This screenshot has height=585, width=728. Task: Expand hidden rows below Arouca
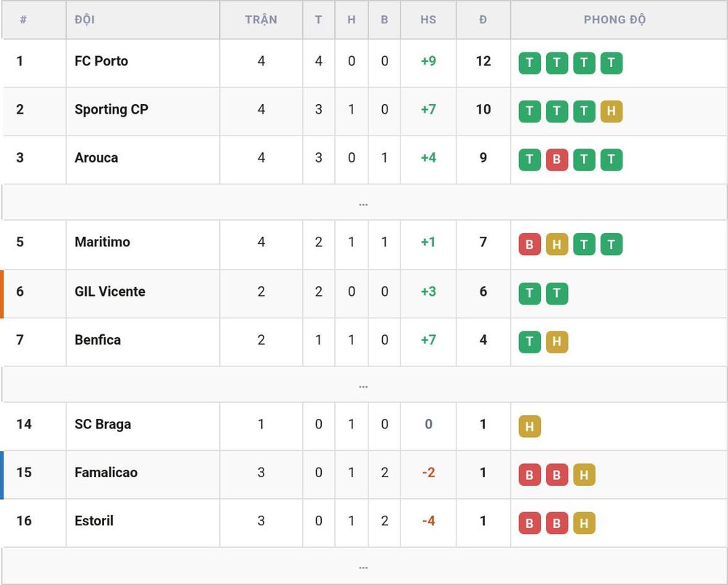coord(364,202)
